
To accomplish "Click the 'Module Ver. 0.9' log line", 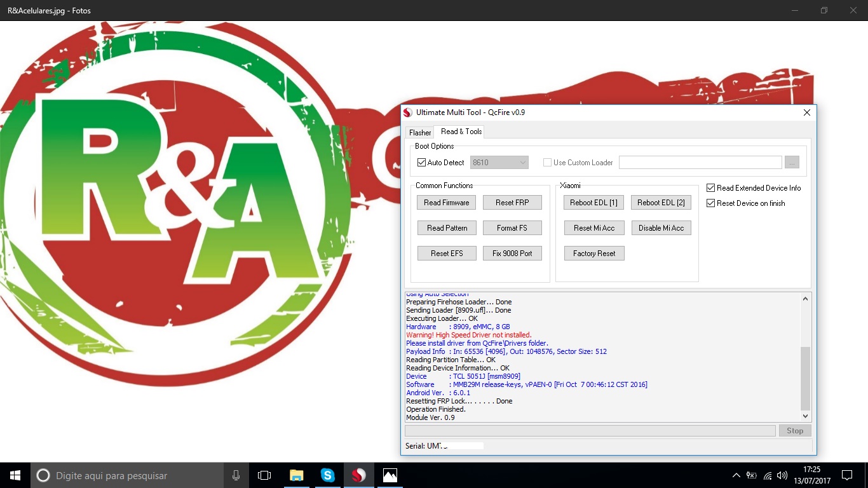I will 430,417.
